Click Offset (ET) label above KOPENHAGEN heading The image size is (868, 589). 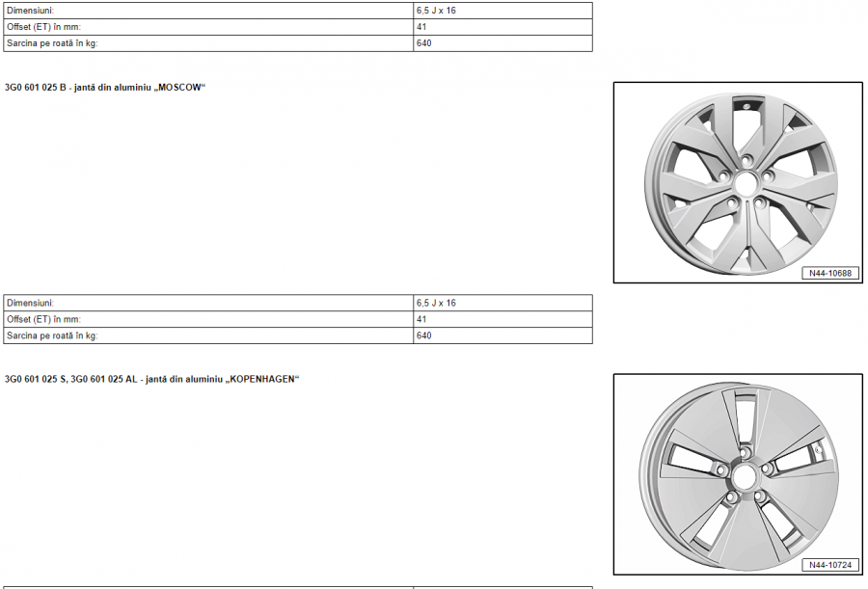(x=44, y=319)
